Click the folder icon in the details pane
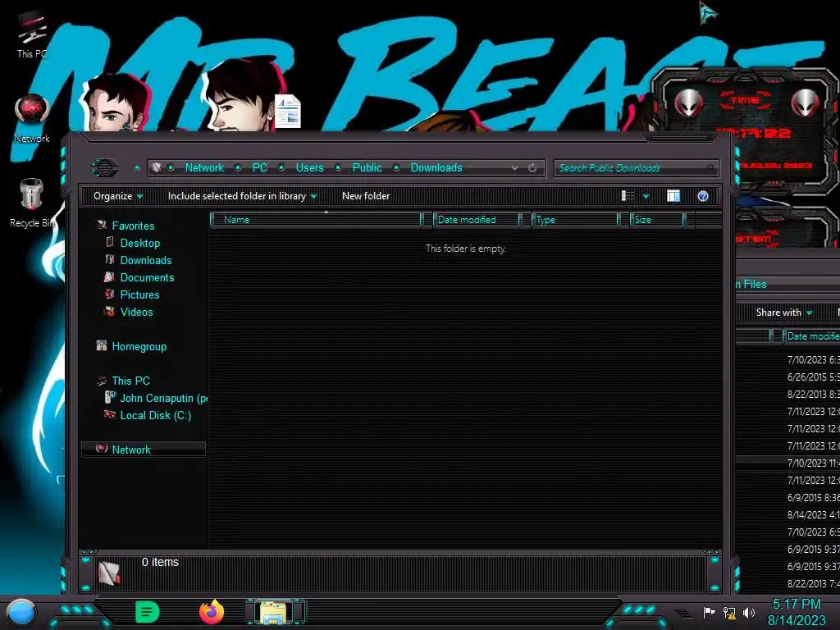Viewport: 840px width, 630px height. 110,573
